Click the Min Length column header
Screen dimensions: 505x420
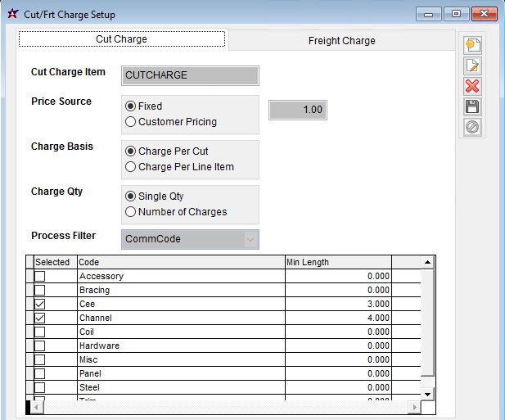[x=339, y=262]
